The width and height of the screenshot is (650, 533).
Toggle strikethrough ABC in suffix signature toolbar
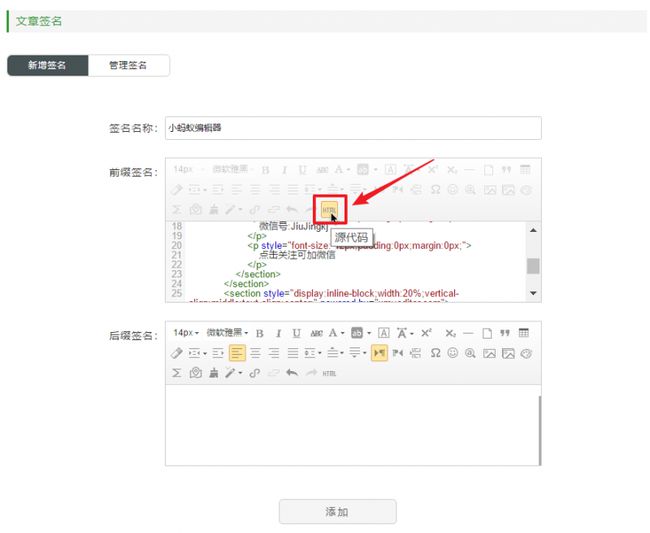[316, 333]
